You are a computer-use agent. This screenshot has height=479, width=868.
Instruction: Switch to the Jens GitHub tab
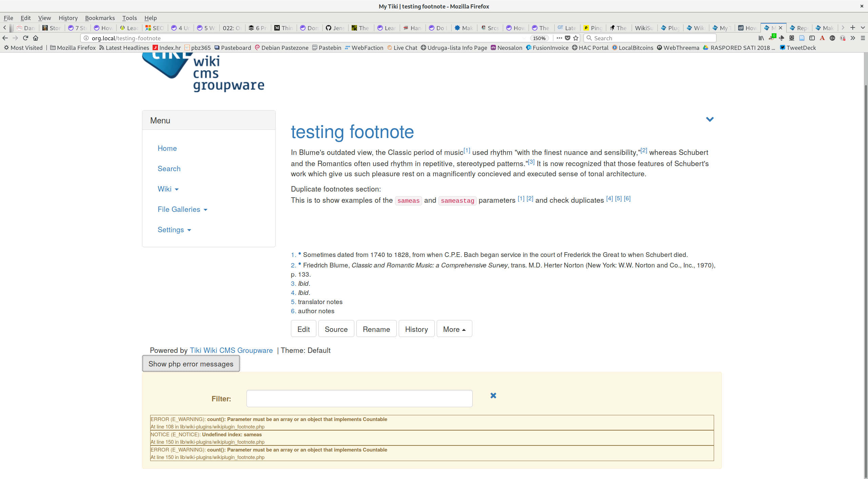coord(335,28)
